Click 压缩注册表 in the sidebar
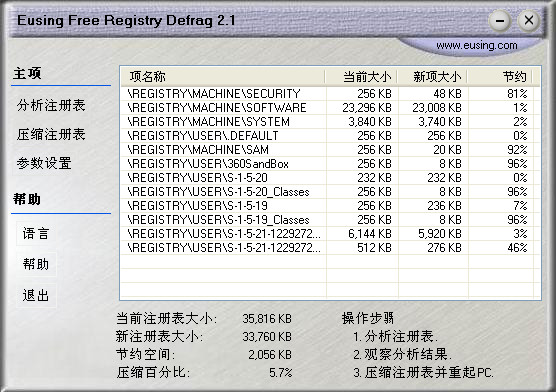The height and width of the screenshot is (392, 556). coord(51,134)
